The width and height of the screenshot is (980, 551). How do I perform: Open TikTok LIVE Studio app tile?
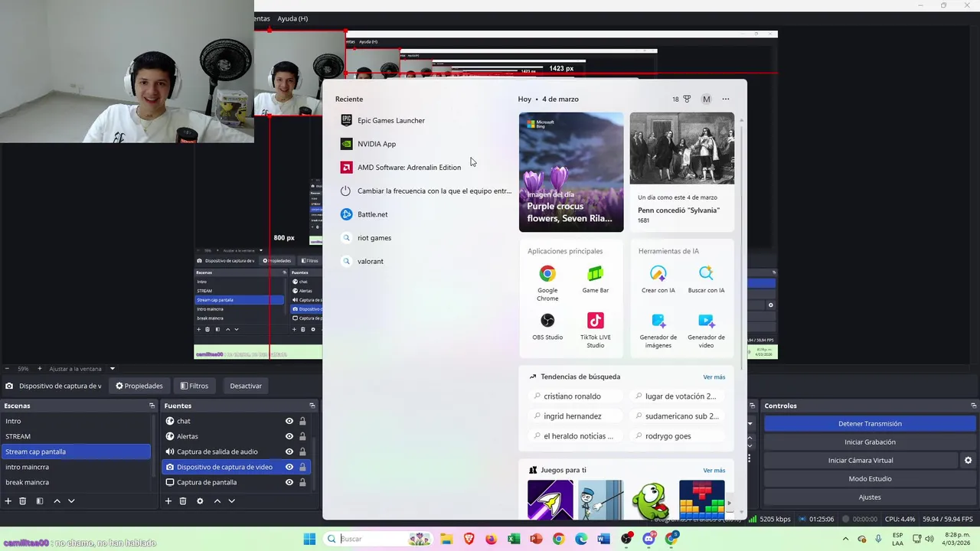595,330
